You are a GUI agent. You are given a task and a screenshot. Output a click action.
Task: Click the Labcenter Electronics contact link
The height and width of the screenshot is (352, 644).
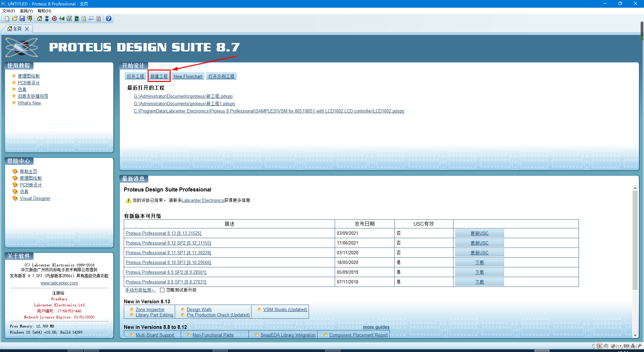click(203, 201)
